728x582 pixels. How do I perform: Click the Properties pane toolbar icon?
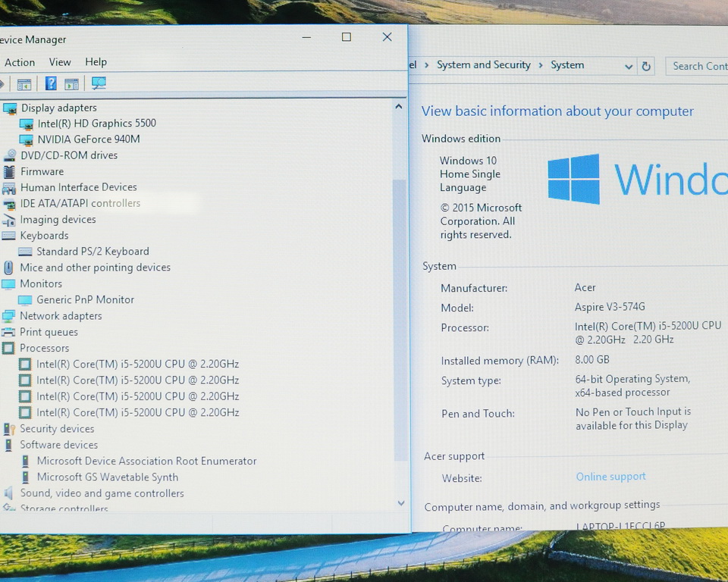tap(71, 84)
